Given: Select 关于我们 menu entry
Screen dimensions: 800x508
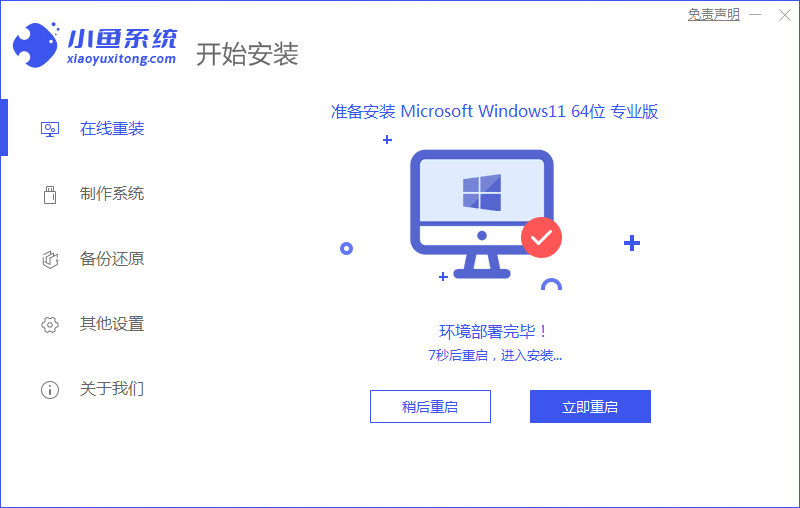Looking at the screenshot, I should click(112, 389).
